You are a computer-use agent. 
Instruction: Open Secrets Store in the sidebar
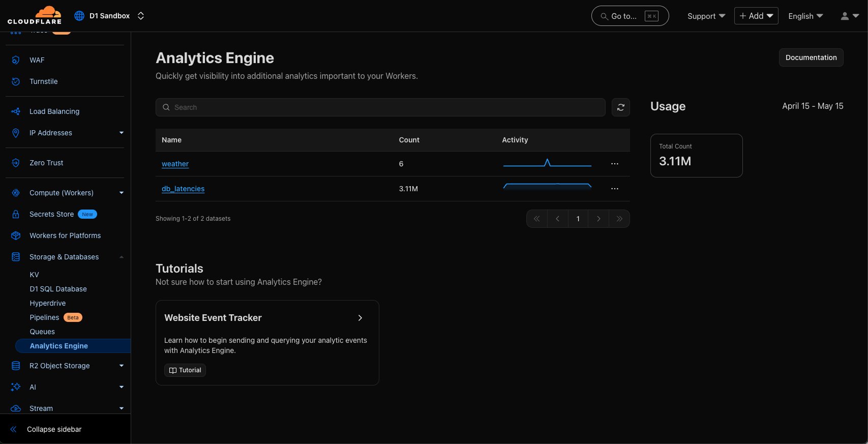click(52, 214)
